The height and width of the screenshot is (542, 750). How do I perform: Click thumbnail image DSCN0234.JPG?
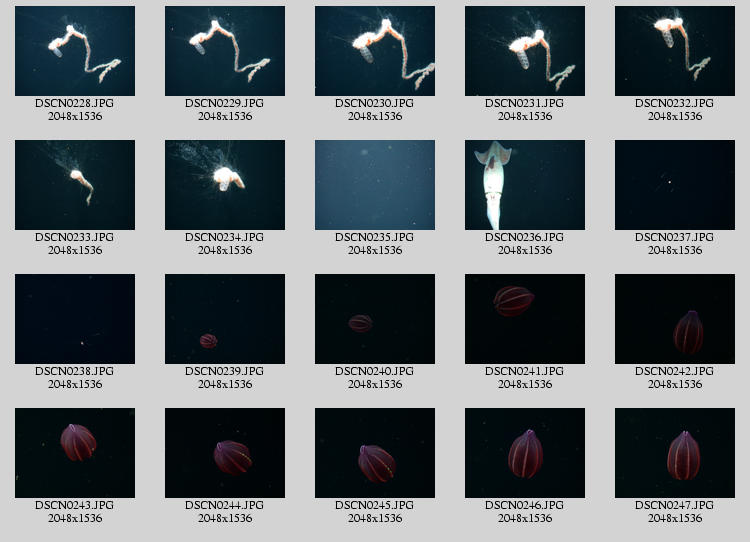(x=225, y=185)
